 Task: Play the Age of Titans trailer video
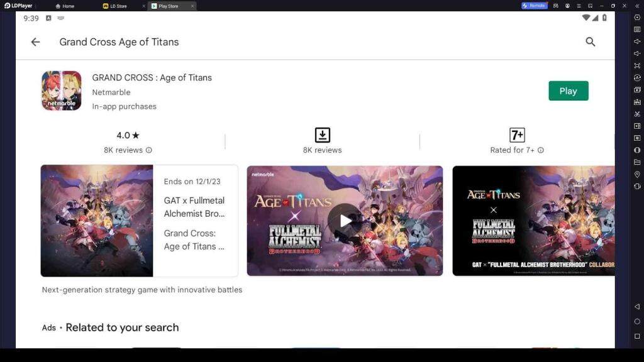point(345,221)
